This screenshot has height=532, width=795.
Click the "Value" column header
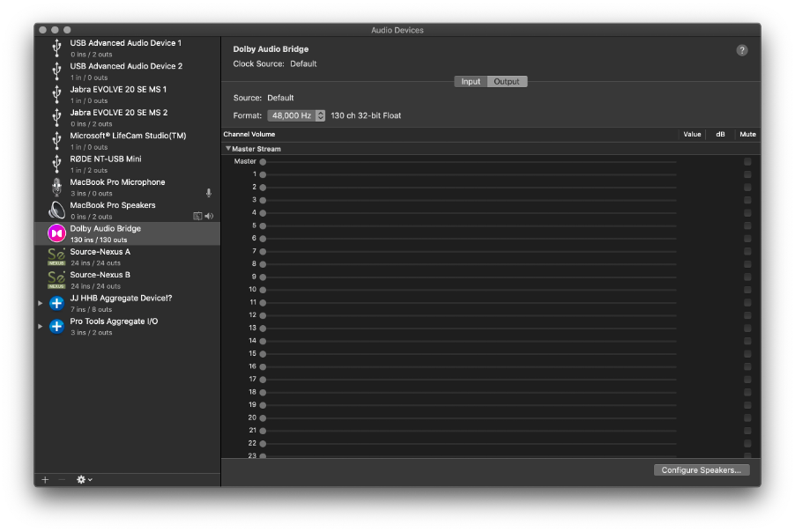pyautogui.click(x=692, y=134)
